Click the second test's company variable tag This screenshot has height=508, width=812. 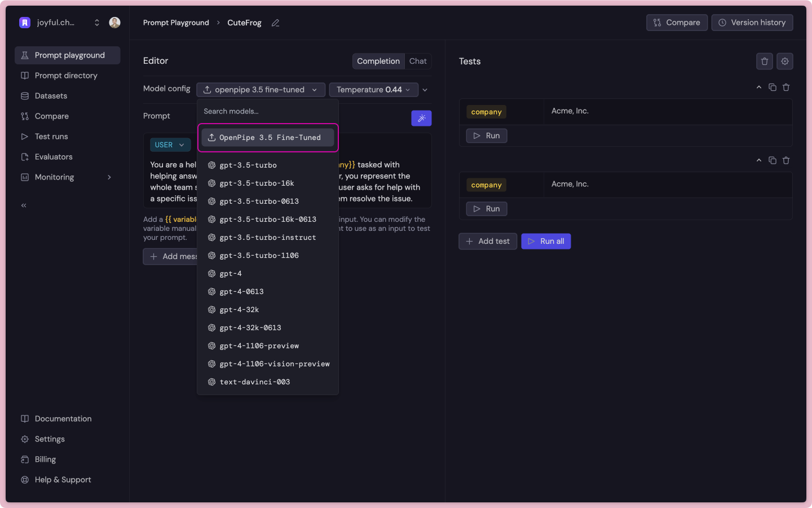[486, 185]
